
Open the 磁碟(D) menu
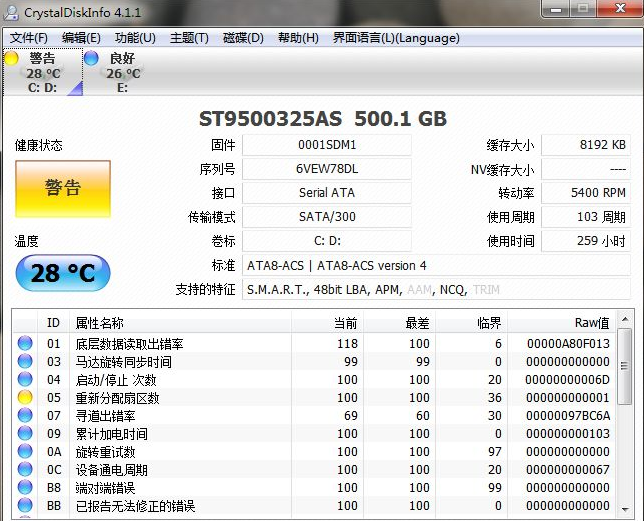coord(243,38)
